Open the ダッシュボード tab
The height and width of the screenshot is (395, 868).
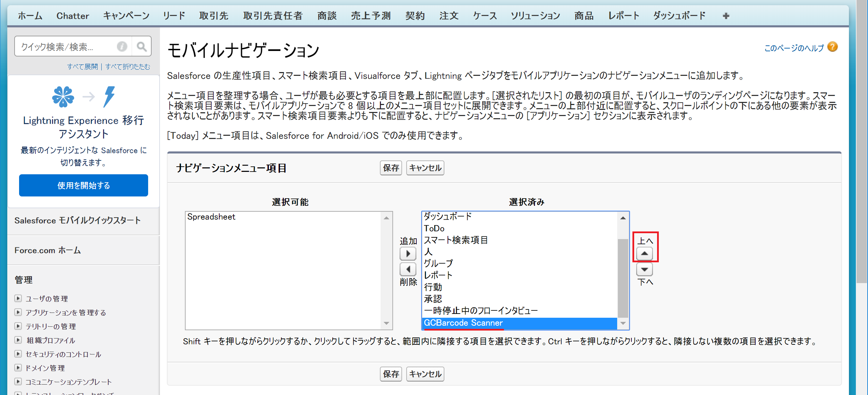pos(680,16)
